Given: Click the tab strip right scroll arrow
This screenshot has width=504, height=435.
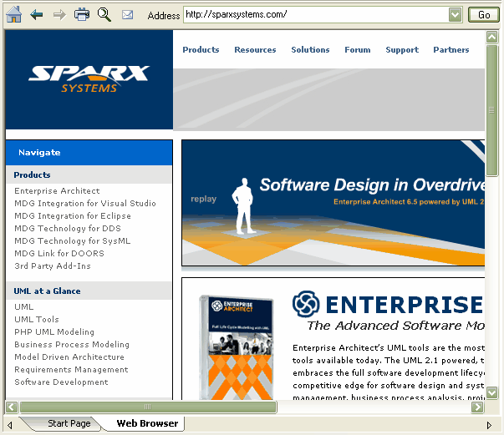Looking at the screenshot, I should coord(489,425).
